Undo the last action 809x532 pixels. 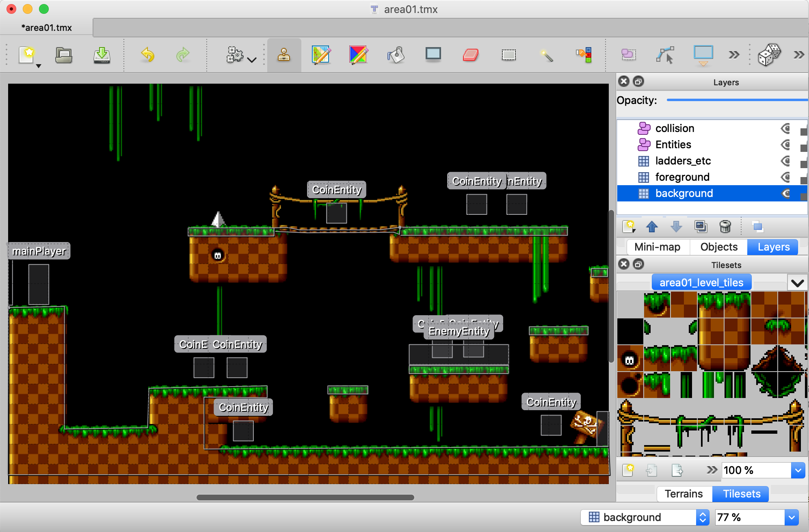click(x=148, y=55)
